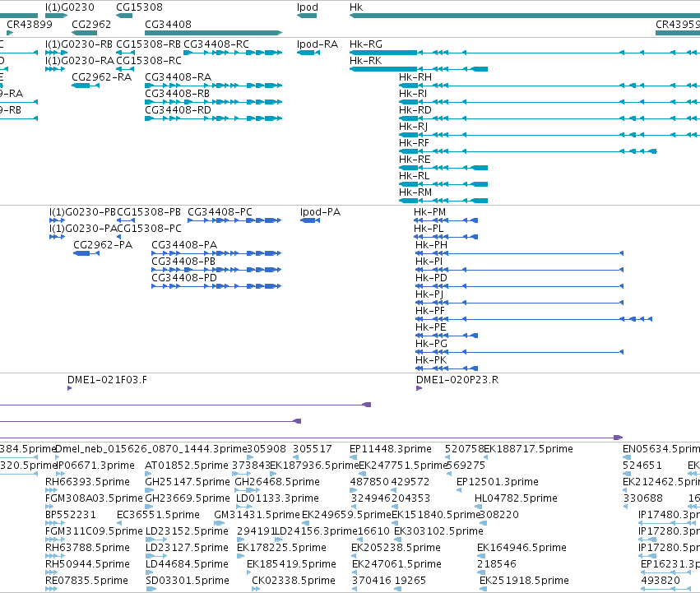Select the Hk-PG protein label

tap(431, 345)
